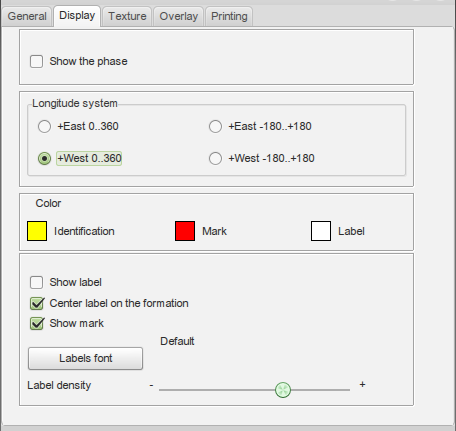
Task: Click the plus sign beside Label density
Action: point(362,385)
